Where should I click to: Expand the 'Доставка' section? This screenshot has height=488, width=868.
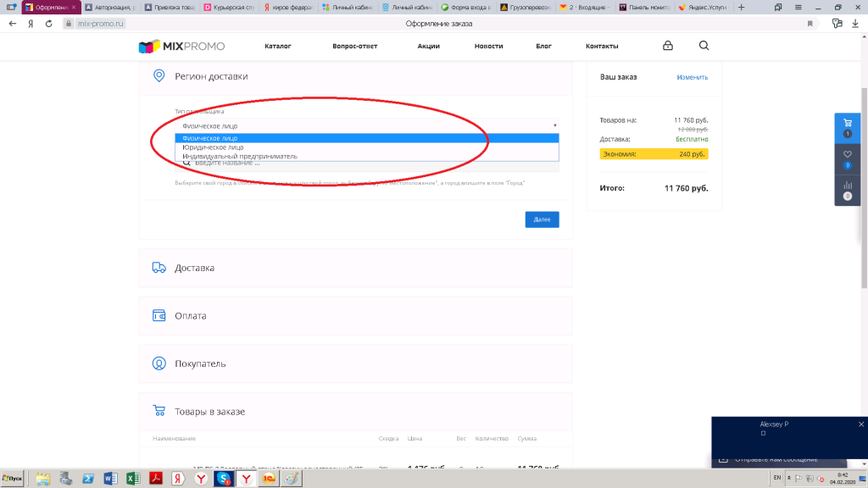(194, 268)
